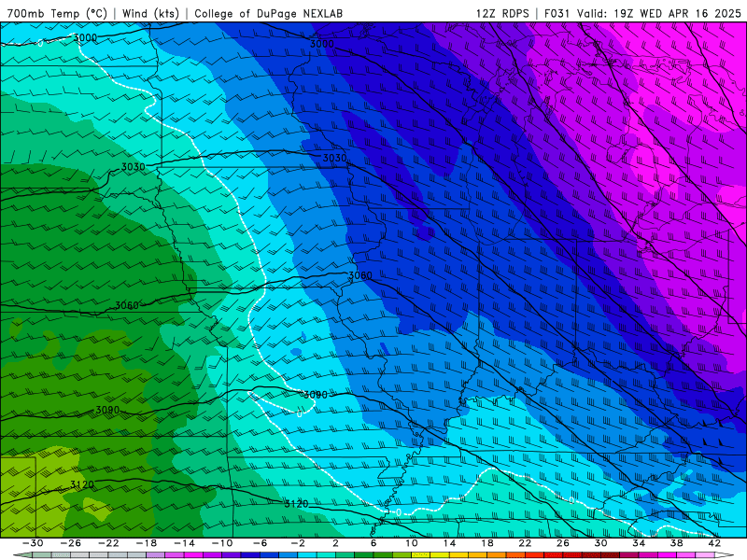Click the 3090 contour label beside the dashed loop
Viewport: 747px width, 560px height.
pyautogui.click(x=316, y=395)
